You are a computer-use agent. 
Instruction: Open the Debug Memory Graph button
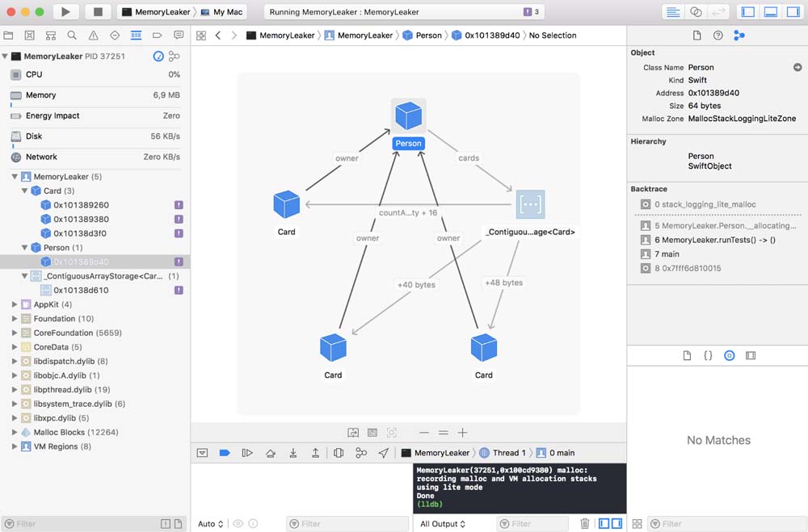(x=361, y=453)
